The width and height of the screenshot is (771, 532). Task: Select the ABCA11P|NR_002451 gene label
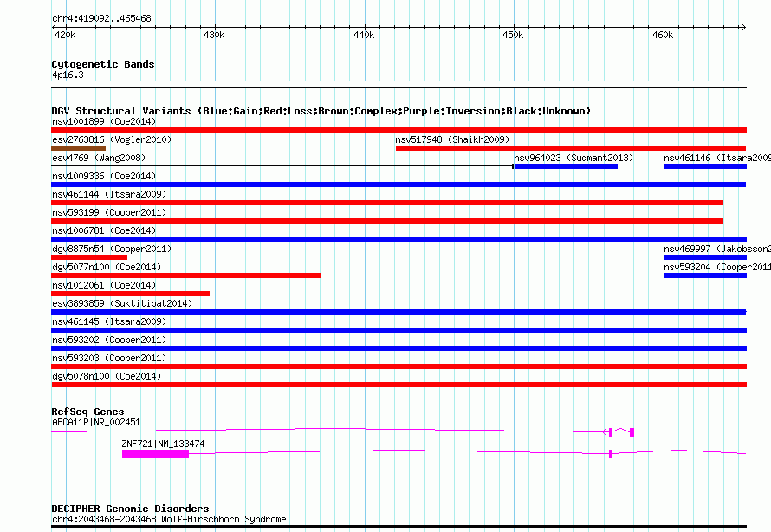[96, 422]
